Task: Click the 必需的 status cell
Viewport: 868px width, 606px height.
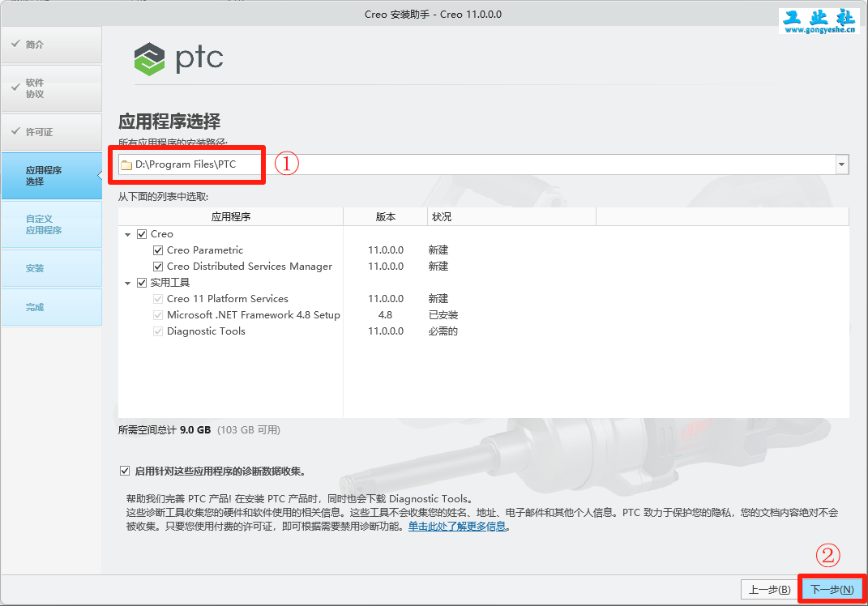Action: pyautogui.click(x=443, y=331)
